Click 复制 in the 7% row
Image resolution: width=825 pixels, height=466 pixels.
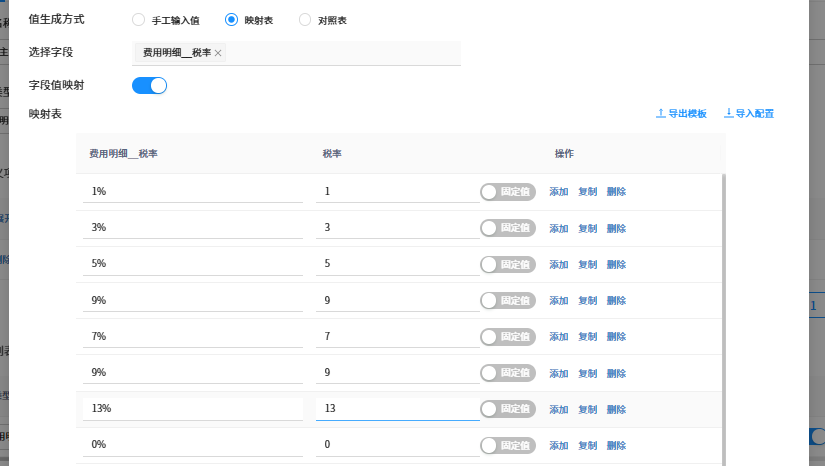pos(588,337)
